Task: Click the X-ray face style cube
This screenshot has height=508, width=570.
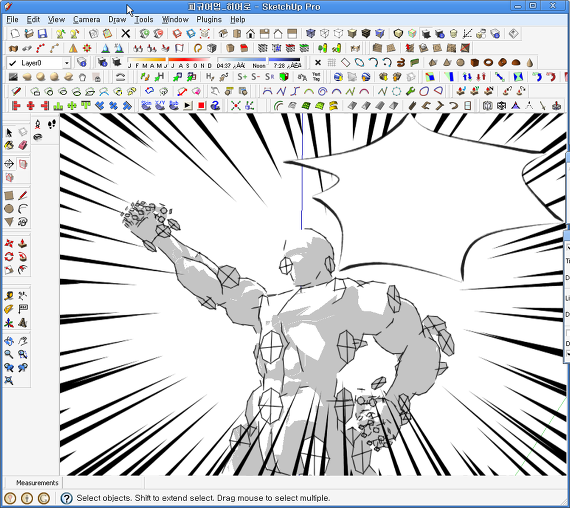Action: tap(310, 34)
